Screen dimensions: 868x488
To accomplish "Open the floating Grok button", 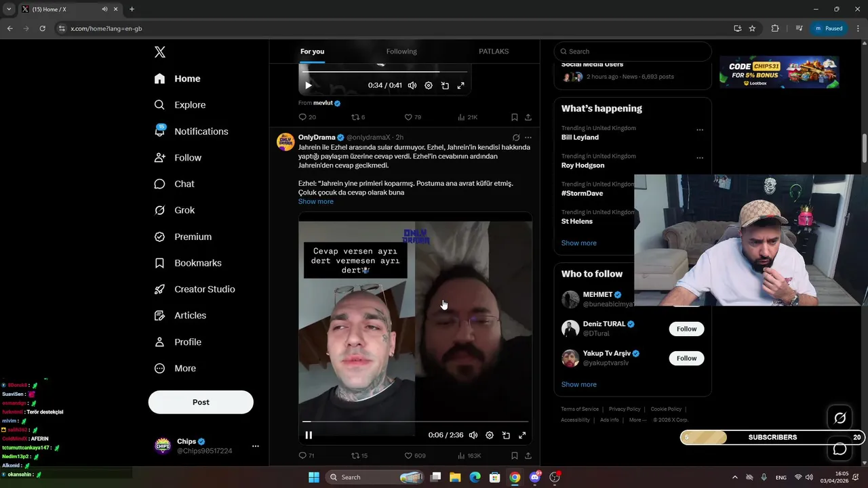I will click(x=840, y=418).
